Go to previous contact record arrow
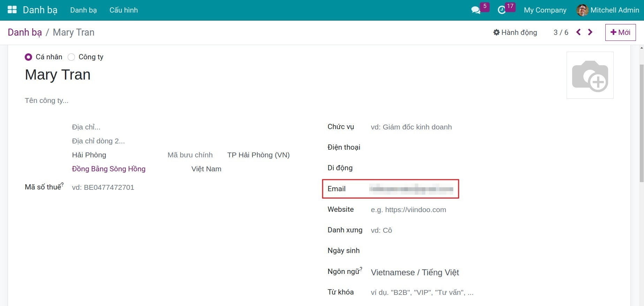Image resolution: width=644 pixels, height=306 pixels. [578, 32]
